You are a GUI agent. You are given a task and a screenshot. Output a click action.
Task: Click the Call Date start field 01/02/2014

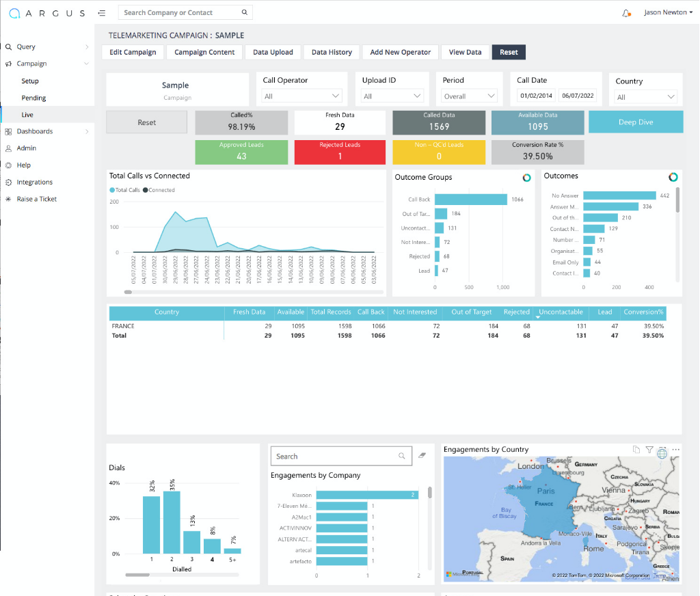(536, 96)
